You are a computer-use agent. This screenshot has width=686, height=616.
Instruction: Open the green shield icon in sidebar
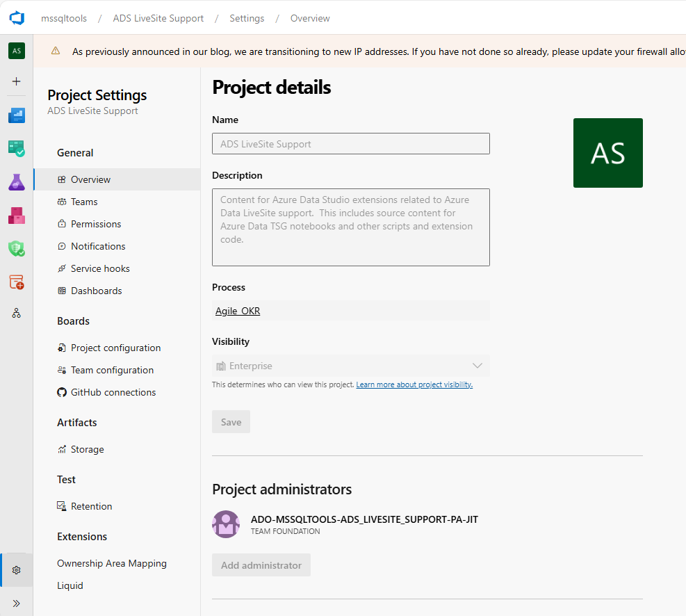click(16, 248)
